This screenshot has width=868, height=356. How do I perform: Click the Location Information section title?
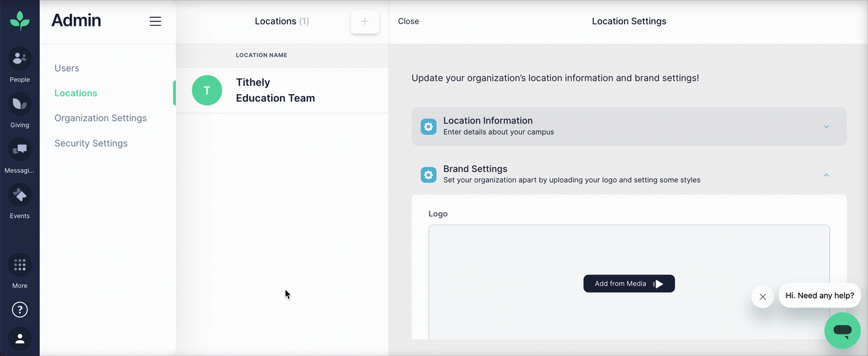coord(488,121)
